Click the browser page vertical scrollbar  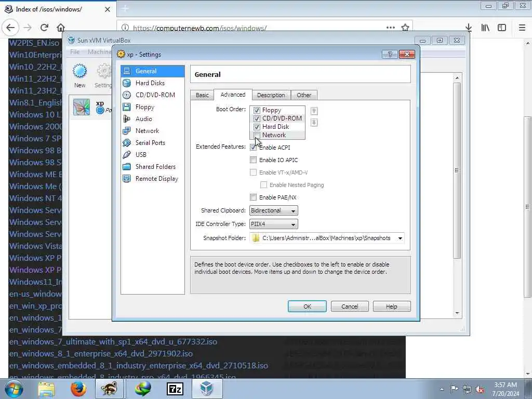click(528, 207)
